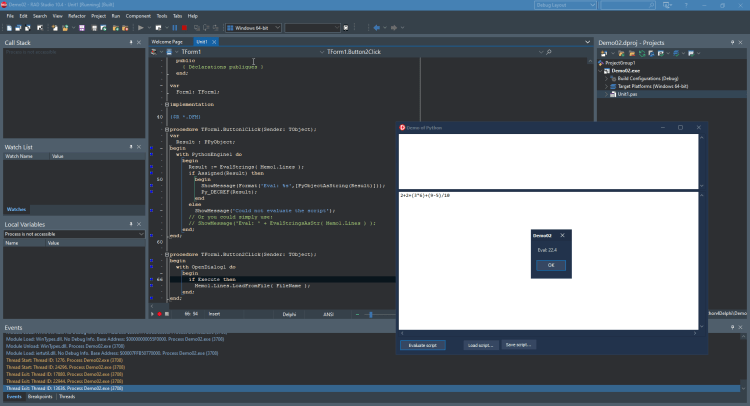Click Save script... in Demo of Python
This screenshot has width=750, height=406.
pyautogui.click(x=518, y=345)
